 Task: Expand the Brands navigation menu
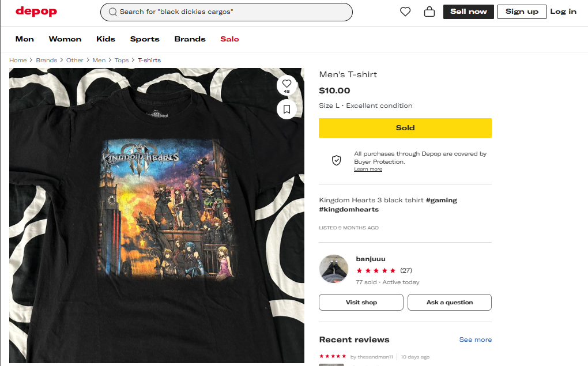[190, 39]
